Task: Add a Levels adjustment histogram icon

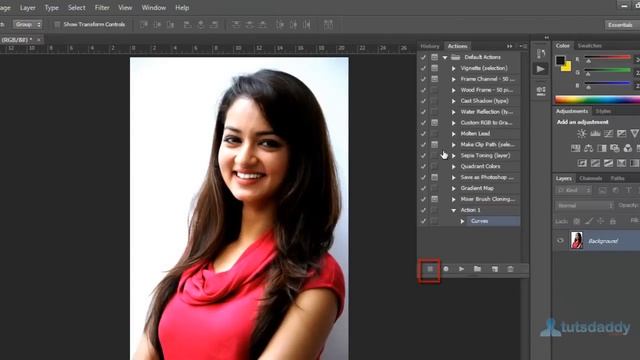Action: tap(595, 133)
